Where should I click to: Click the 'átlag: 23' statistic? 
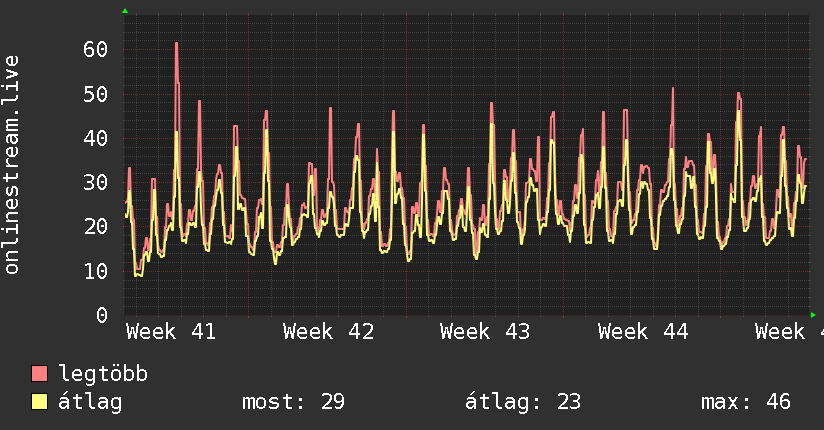[523, 402]
